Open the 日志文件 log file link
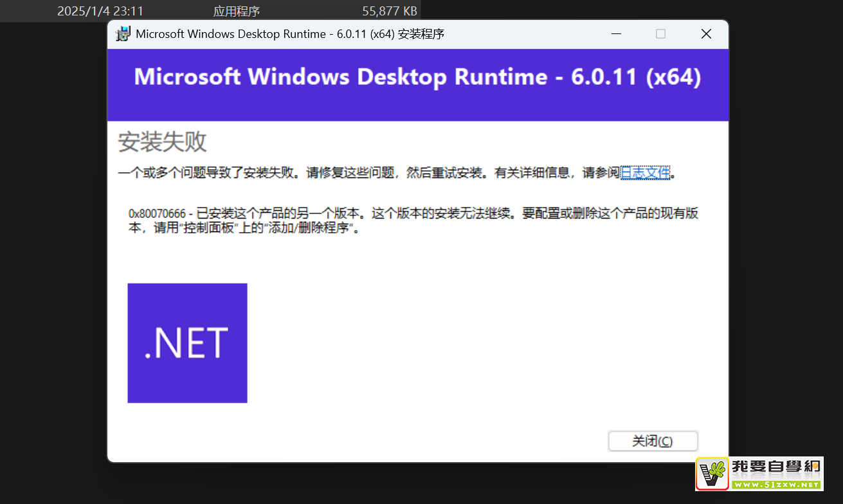This screenshot has width=843, height=504. point(645,173)
